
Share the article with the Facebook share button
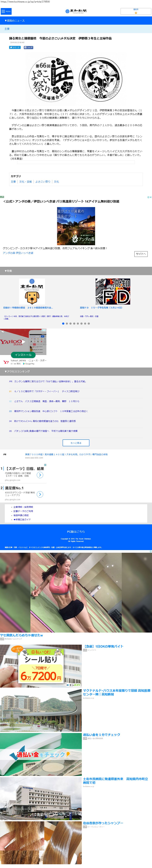[29, 48]
